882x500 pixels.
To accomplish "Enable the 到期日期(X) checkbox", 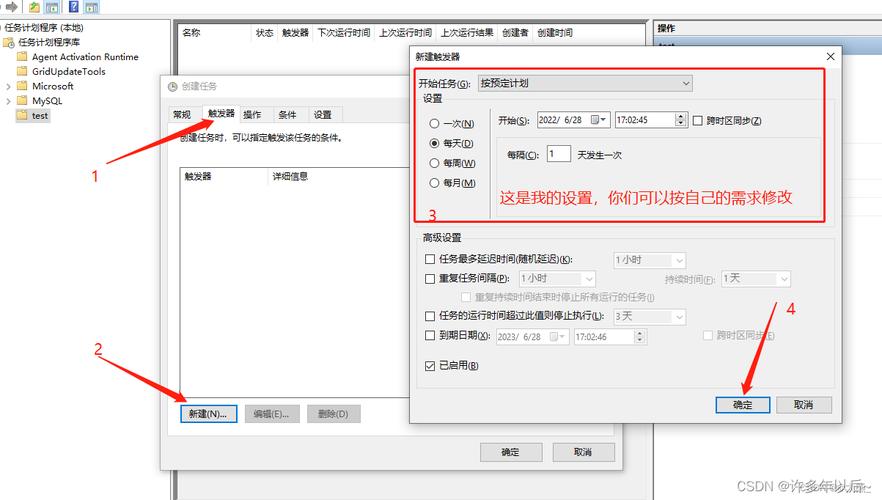I will 430,335.
